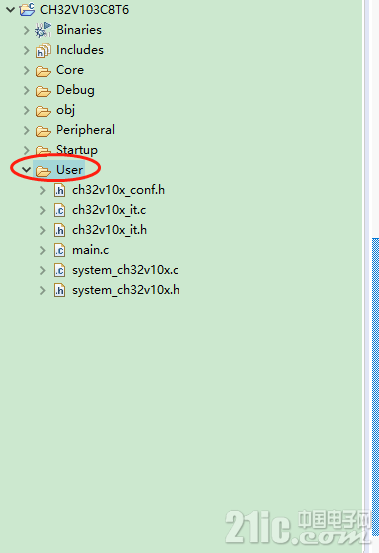This screenshot has width=379, height=553.
Task: Click the Core folder icon
Action: [x=43, y=71]
